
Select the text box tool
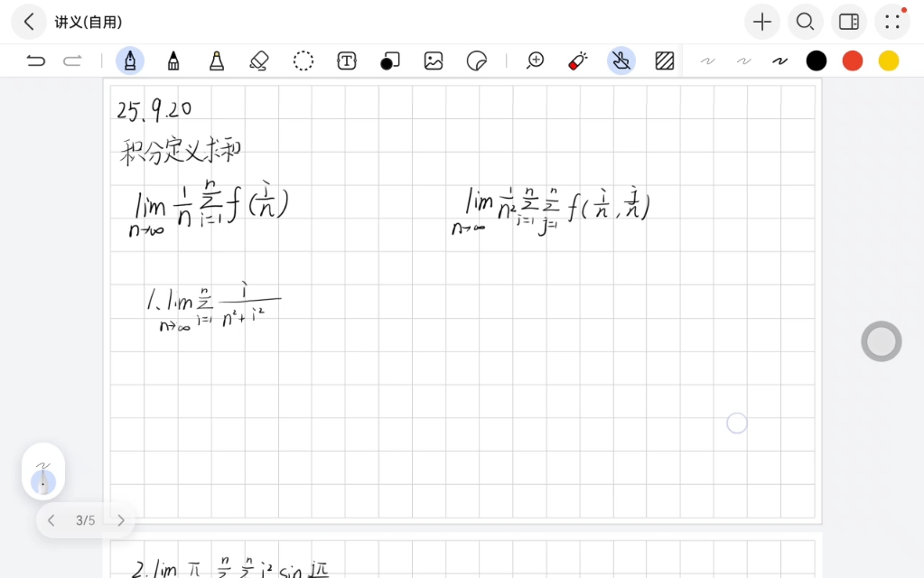[x=347, y=61]
